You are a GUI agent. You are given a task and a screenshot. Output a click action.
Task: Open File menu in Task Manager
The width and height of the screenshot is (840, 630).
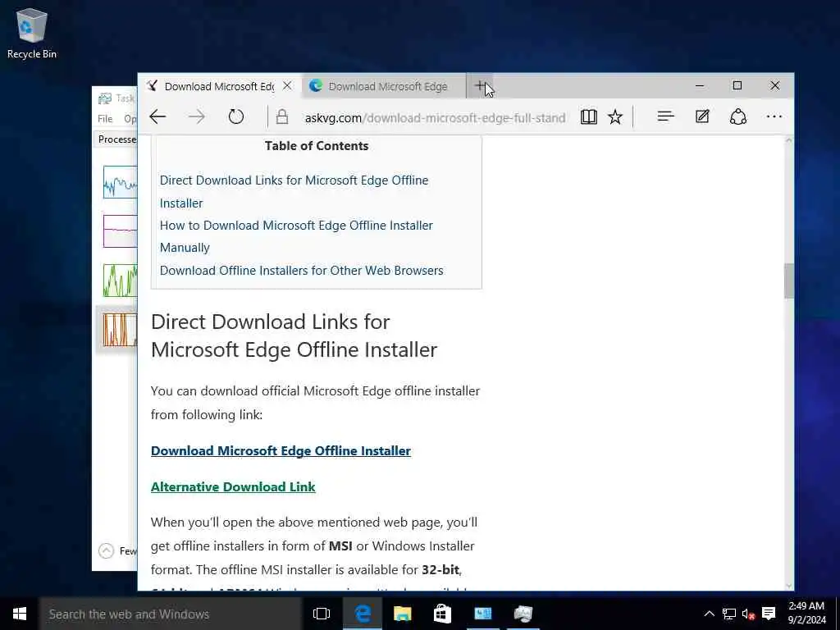(105, 119)
